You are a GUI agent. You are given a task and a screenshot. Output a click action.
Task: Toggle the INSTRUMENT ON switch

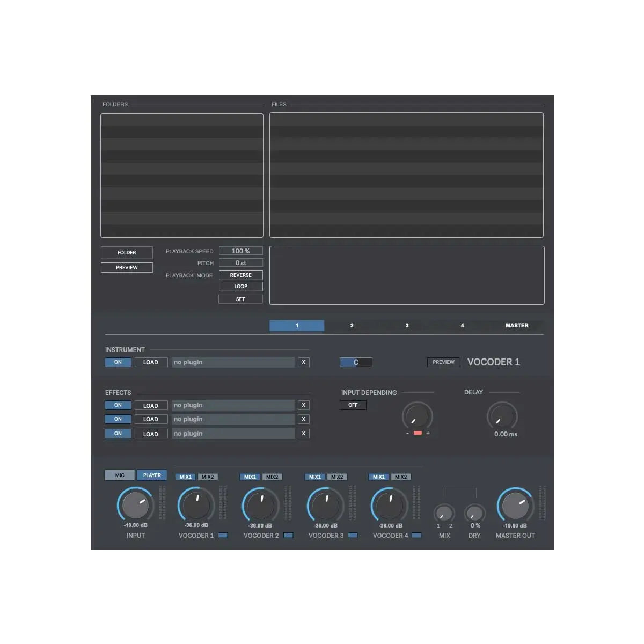pos(118,362)
